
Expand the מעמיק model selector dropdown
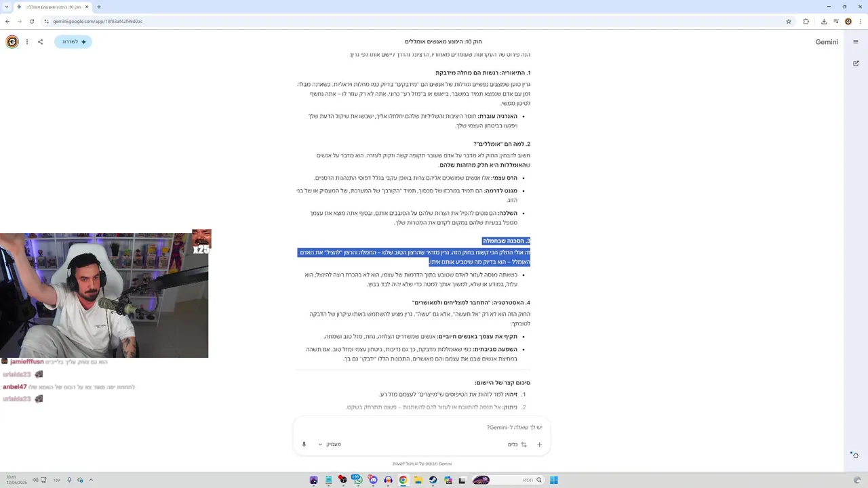click(x=330, y=445)
